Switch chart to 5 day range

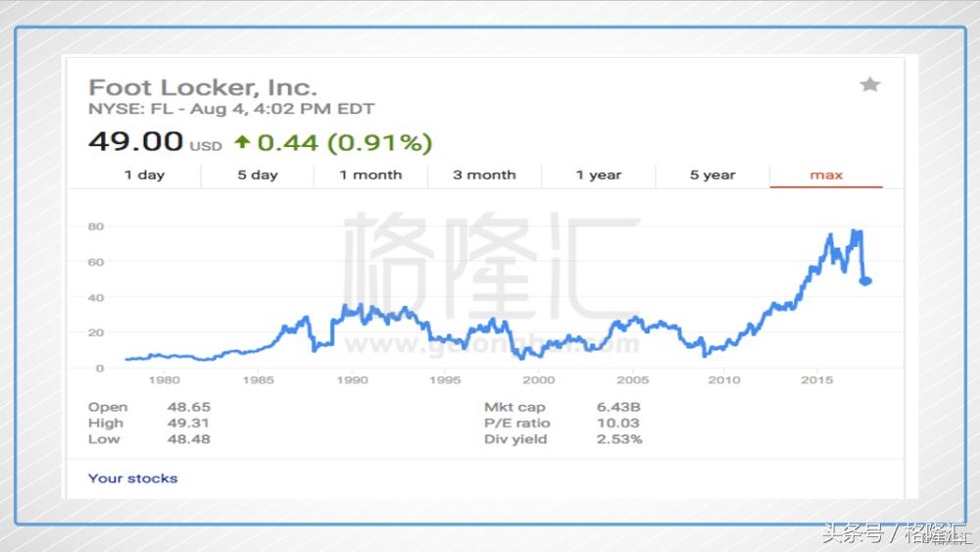tap(258, 176)
